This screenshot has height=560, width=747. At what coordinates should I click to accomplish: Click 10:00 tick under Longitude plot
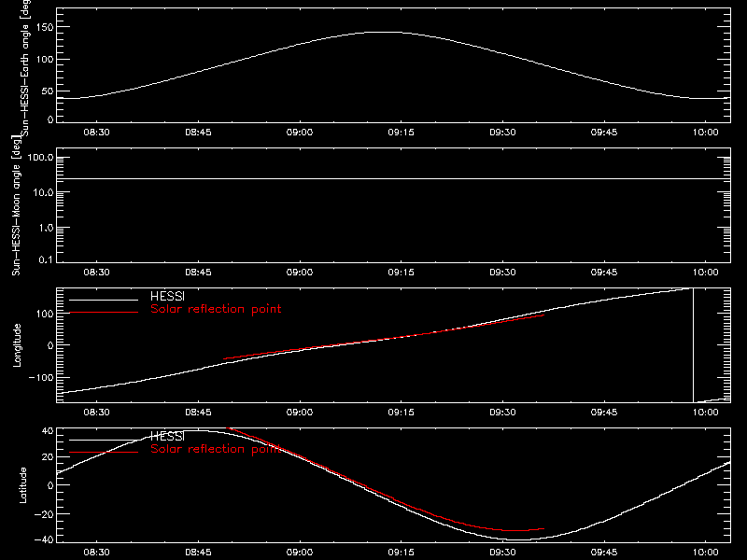[706, 413]
